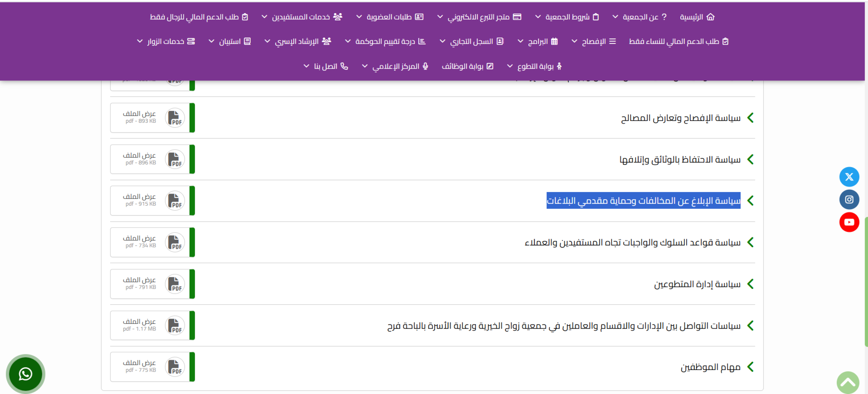
Task: Click the group icon beside خدمات المستفيدين
Action: [x=338, y=16]
